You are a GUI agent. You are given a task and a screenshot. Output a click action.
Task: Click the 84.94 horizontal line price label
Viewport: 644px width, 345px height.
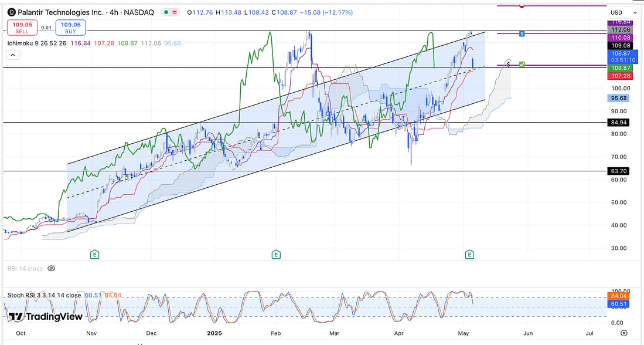[x=619, y=123]
